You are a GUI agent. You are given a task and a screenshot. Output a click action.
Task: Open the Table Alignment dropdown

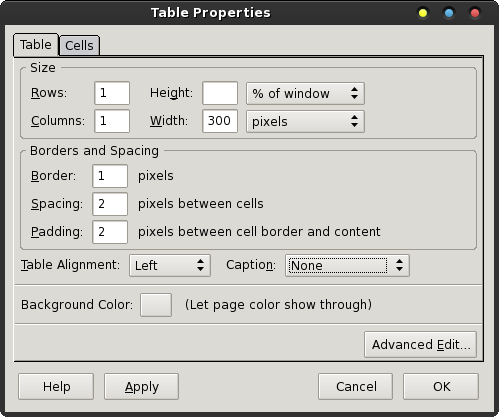click(170, 266)
